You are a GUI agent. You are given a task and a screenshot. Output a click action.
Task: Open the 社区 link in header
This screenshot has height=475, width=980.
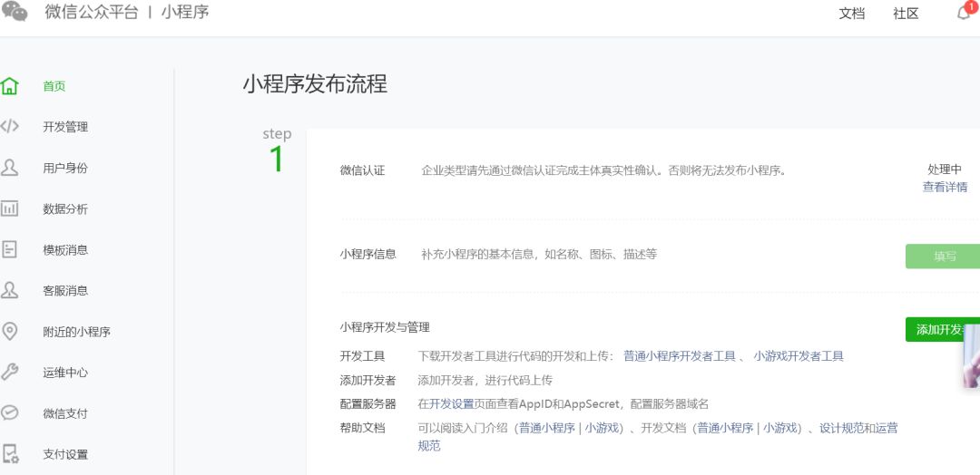pos(906,14)
